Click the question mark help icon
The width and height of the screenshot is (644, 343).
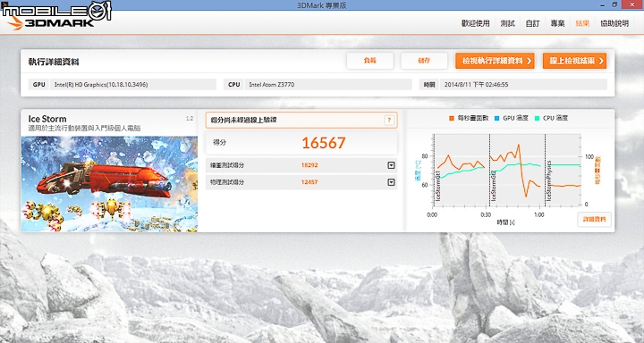coord(389,121)
